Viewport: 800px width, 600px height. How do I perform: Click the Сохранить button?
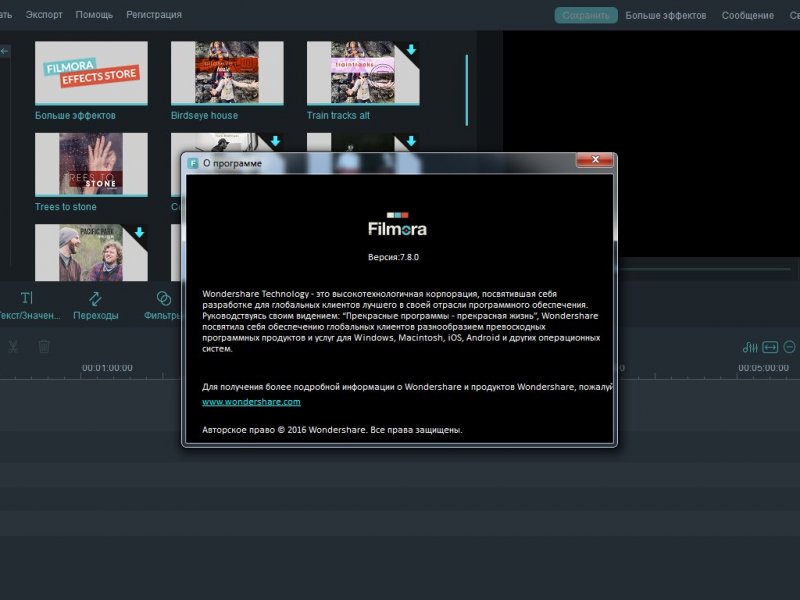click(x=586, y=15)
